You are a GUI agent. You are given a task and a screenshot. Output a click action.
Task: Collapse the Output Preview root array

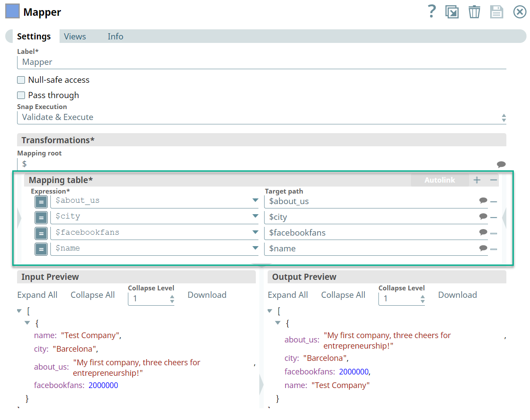click(270, 311)
